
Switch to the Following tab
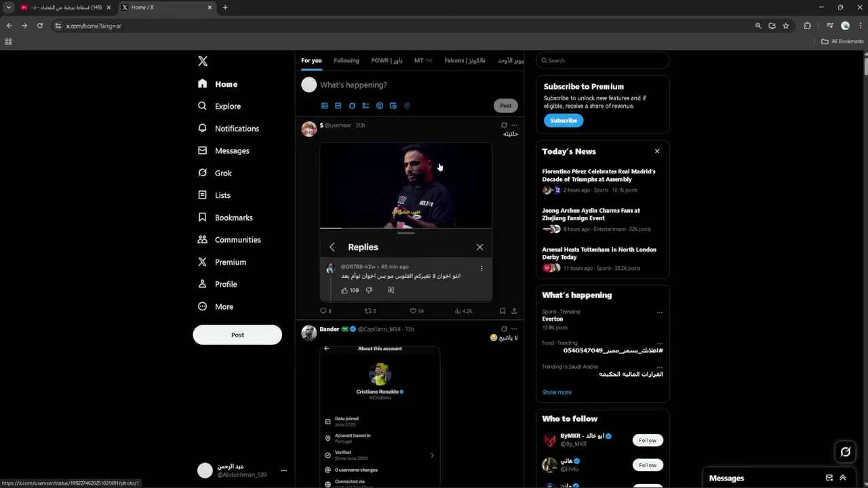[347, 60]
